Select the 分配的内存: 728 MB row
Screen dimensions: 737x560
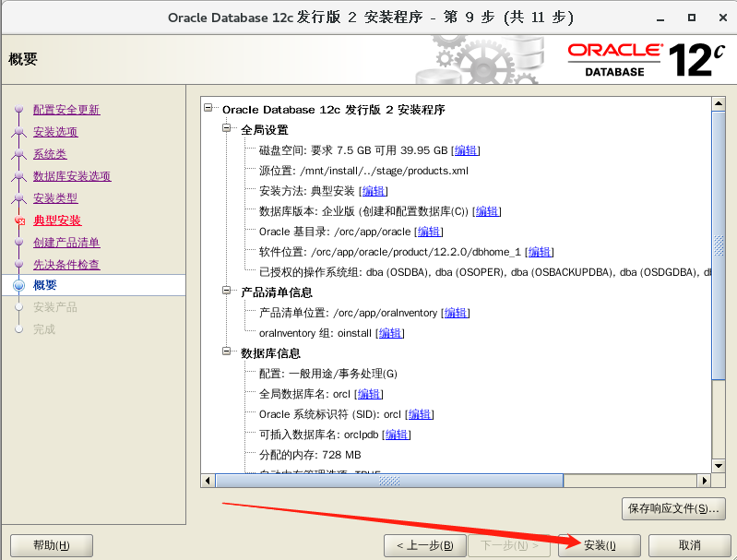310,455
